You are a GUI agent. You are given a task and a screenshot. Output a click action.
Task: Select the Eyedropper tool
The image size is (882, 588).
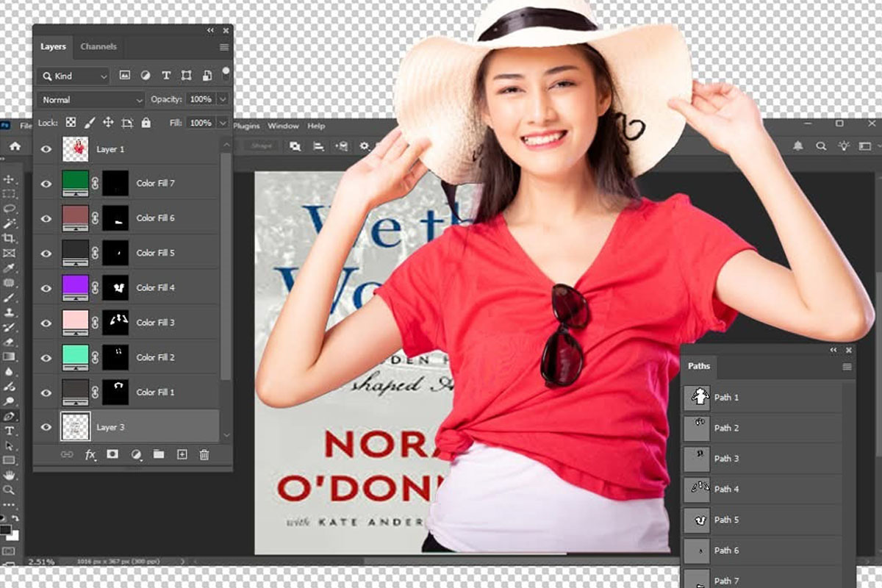[10, 268]
